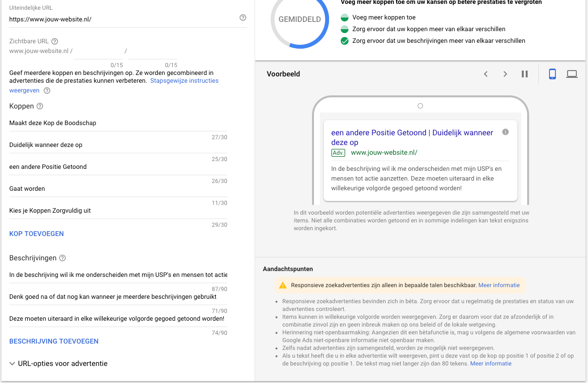588x383 pixels.
Task: Click BESCHRIJVING TOEVOEGEN button
Action: click(x=54, y=341)
